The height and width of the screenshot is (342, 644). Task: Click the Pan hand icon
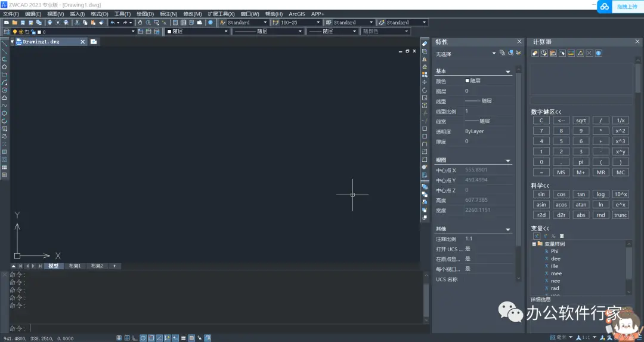[x=140, y=23]
